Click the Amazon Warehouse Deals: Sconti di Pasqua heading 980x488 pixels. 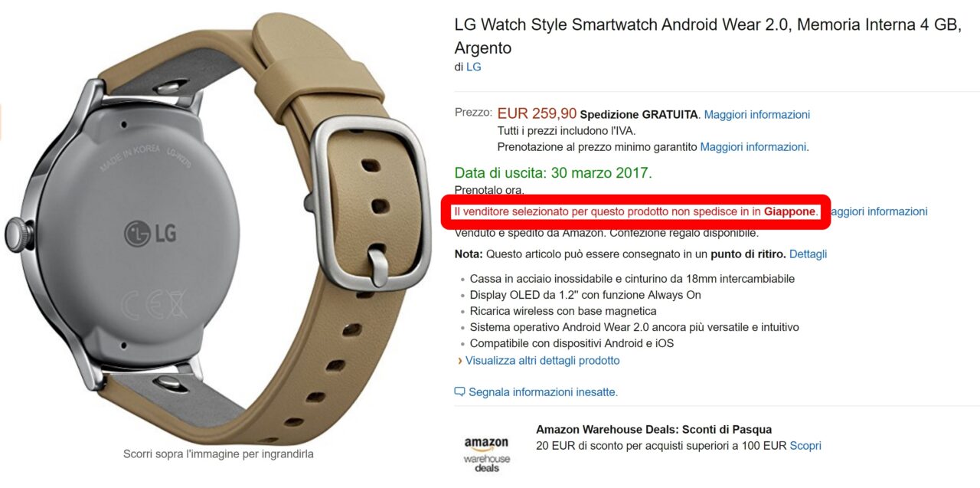click(654, 429)
